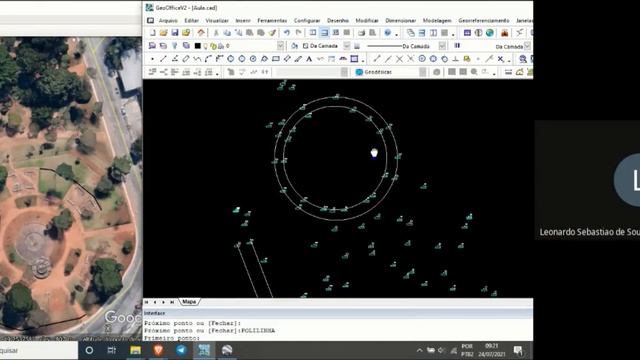
Task: Toggle the tiled window layout icon, highlighted
Action: [x=324, y=33]
